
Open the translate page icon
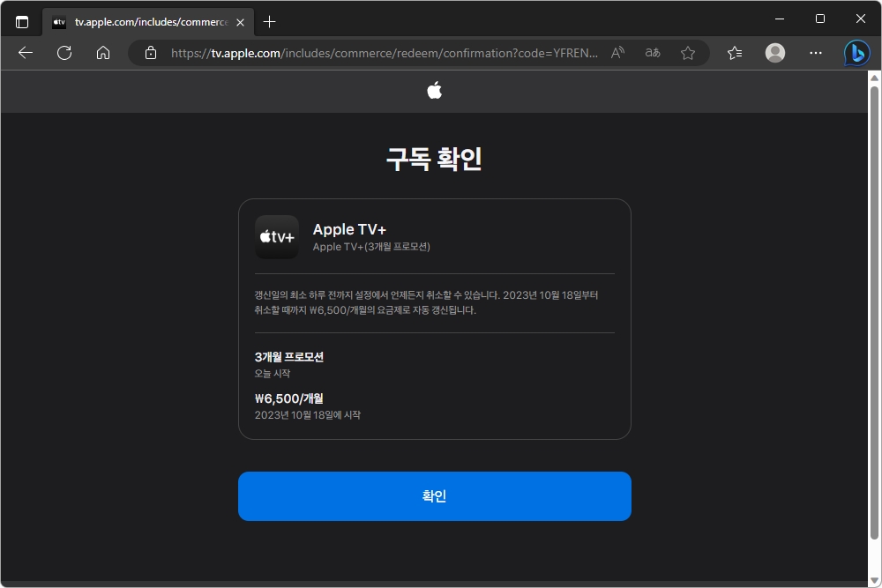653,53
